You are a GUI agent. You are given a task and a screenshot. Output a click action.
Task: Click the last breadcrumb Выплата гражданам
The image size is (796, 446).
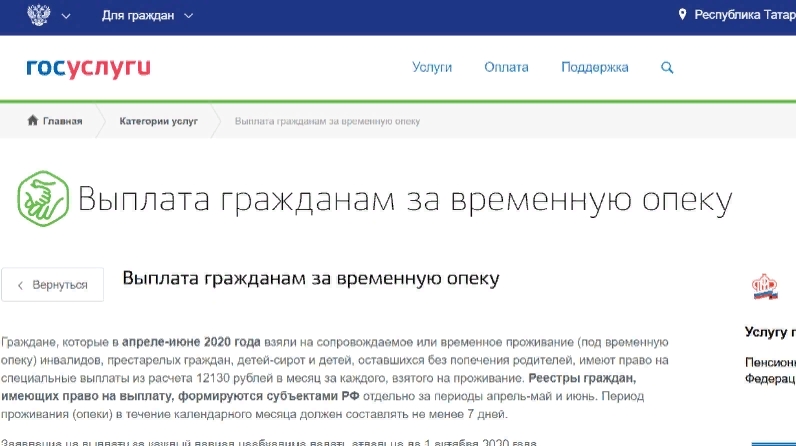point(327,121)
